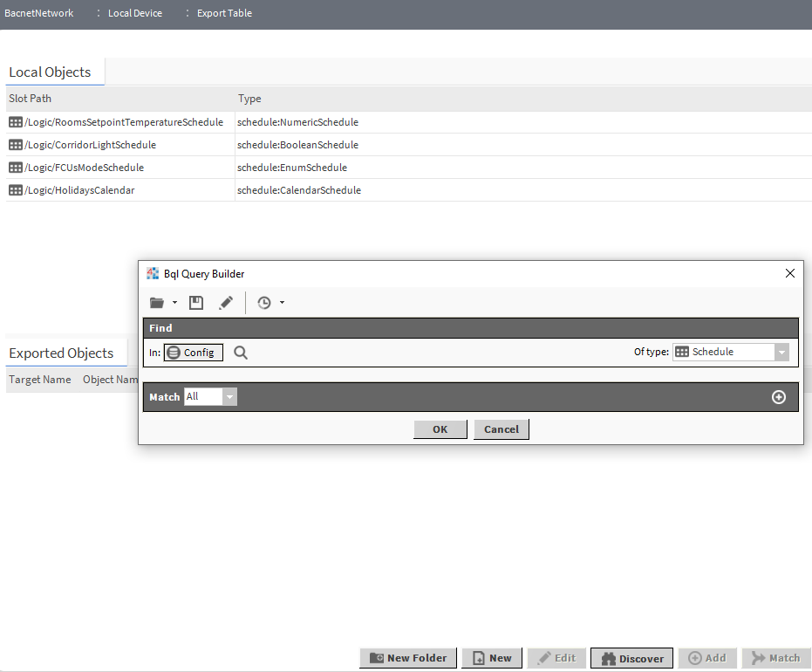Click the clock history icon in query builder

click(264, 303)
